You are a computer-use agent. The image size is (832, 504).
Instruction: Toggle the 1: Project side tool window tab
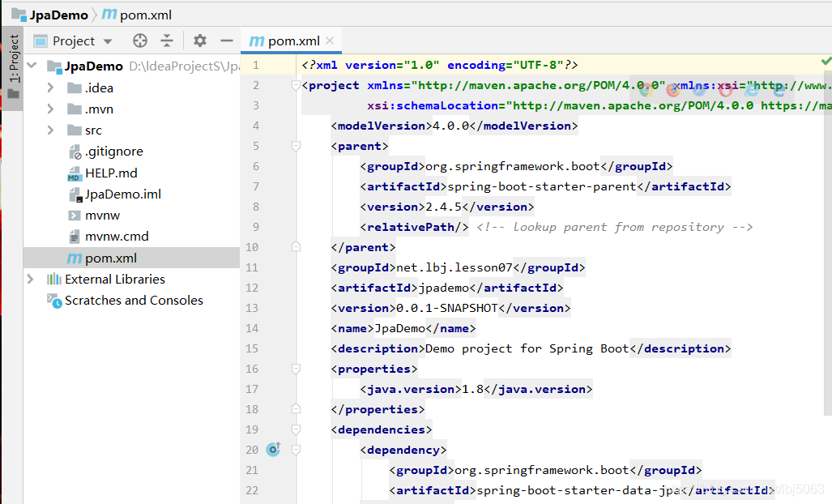[13, 68]
